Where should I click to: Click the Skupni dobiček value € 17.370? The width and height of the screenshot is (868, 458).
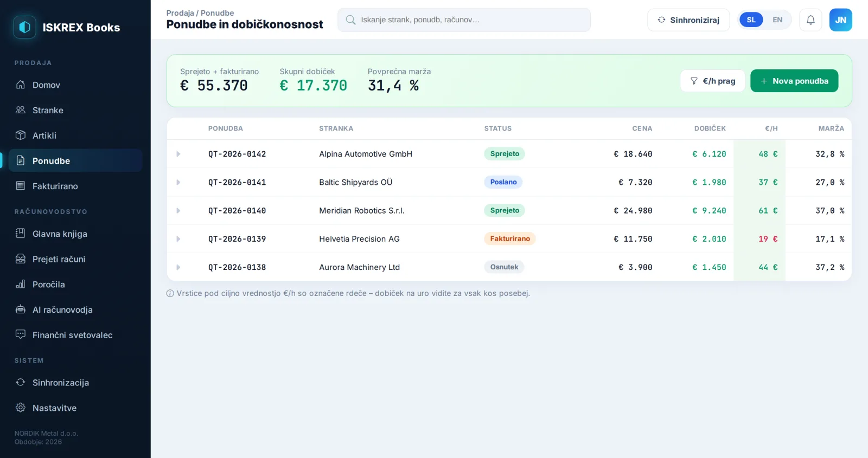pyautogui.click(x=313, y=86)
